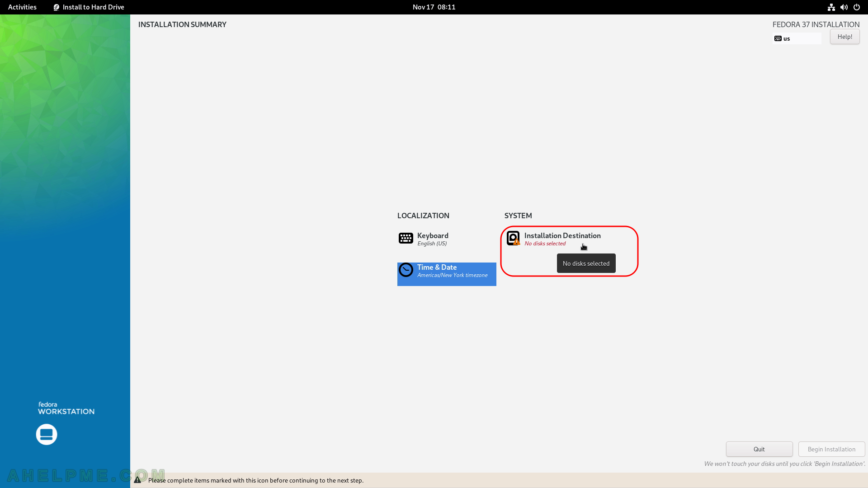Click the Begin Installation button
868x488 pixels.
pyautogui.click(x=831, y=449)
